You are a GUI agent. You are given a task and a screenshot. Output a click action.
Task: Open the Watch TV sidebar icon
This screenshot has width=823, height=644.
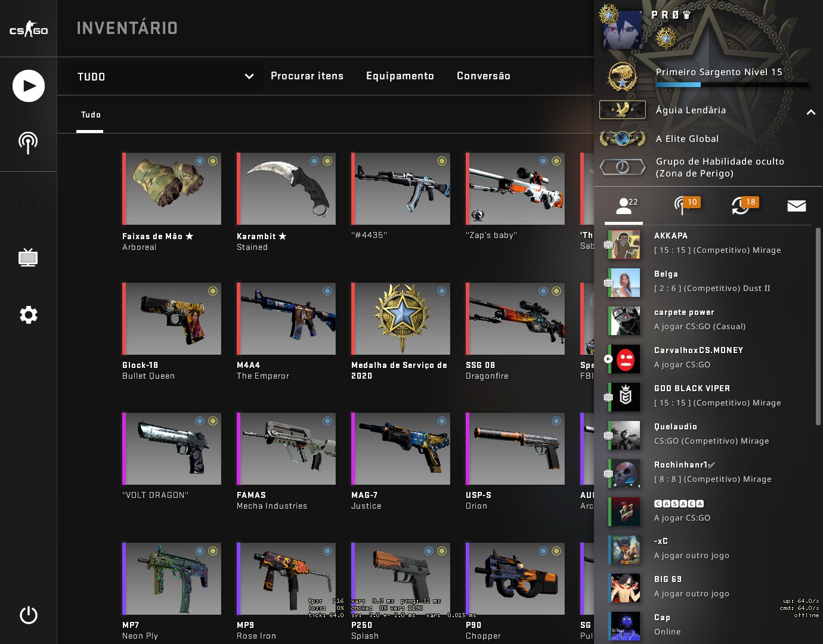28,257
